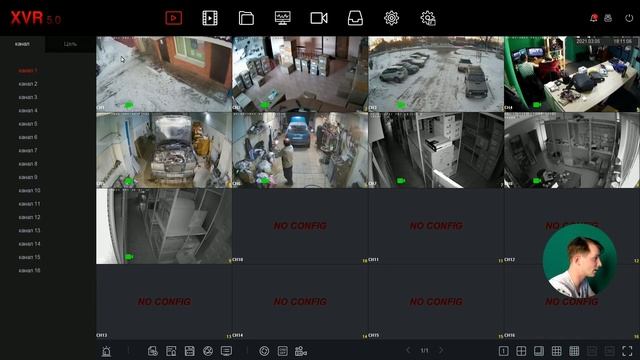Click the alarm bell notification icon
The width and height of the screenshot is (640, 360).
pos(593,18)
